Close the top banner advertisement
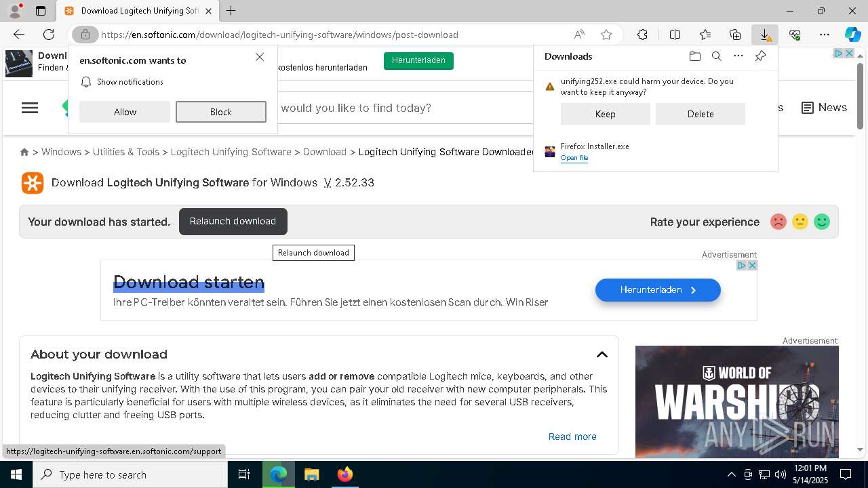The image size is (868, 488). [849, 53]
